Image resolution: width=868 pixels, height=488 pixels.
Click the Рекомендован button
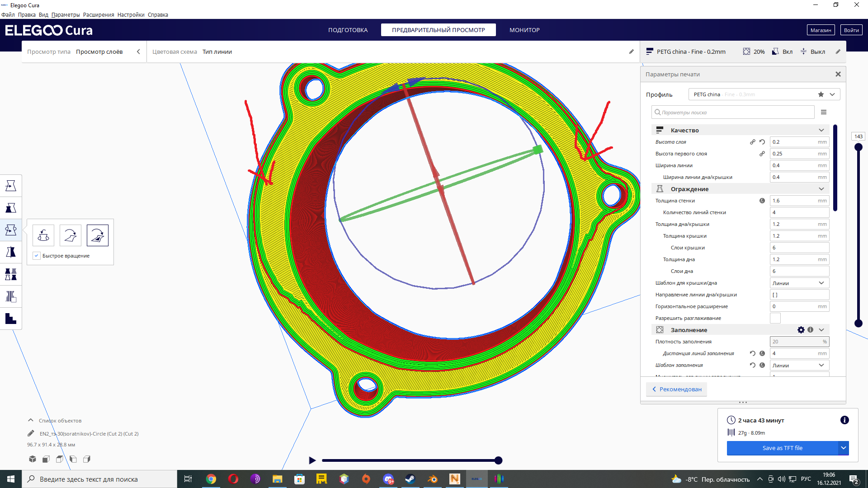point(676,389)
